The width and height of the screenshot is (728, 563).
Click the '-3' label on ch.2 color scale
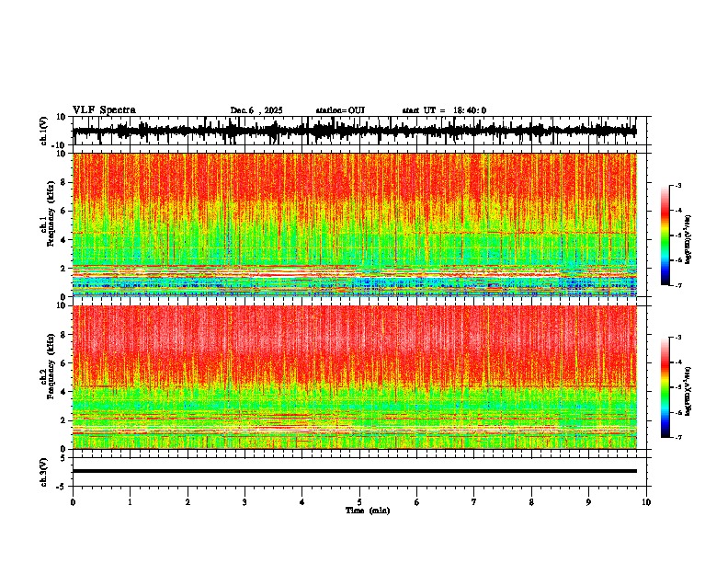[x=678, y=338]
